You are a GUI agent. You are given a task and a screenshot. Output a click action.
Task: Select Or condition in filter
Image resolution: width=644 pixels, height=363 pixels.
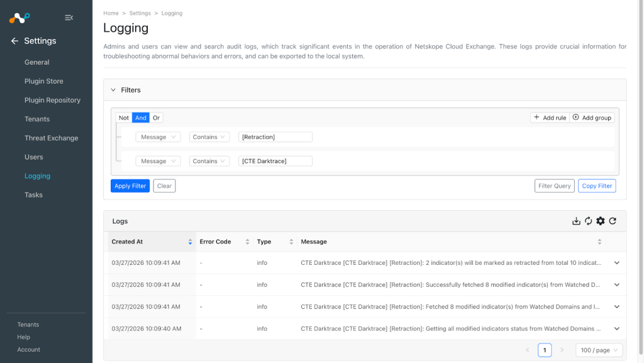coord(156,118)
